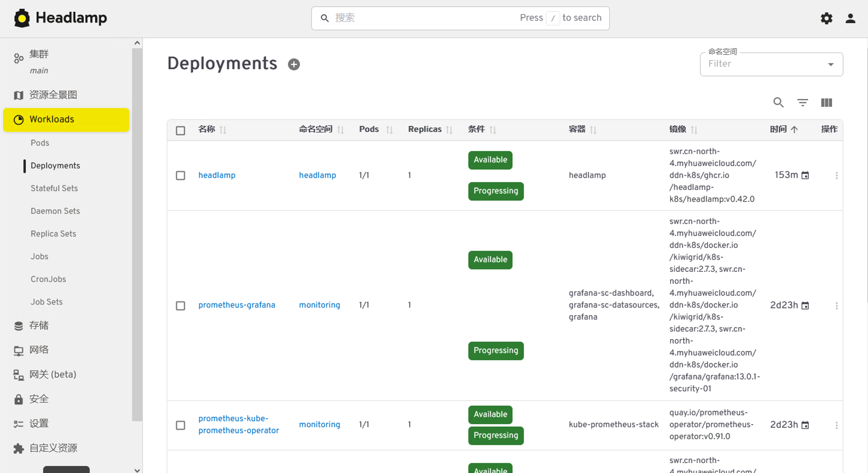The image size is (868, 473).
Task: Click the sidebar scroll down arrow
Action: [x=137, y=470]
